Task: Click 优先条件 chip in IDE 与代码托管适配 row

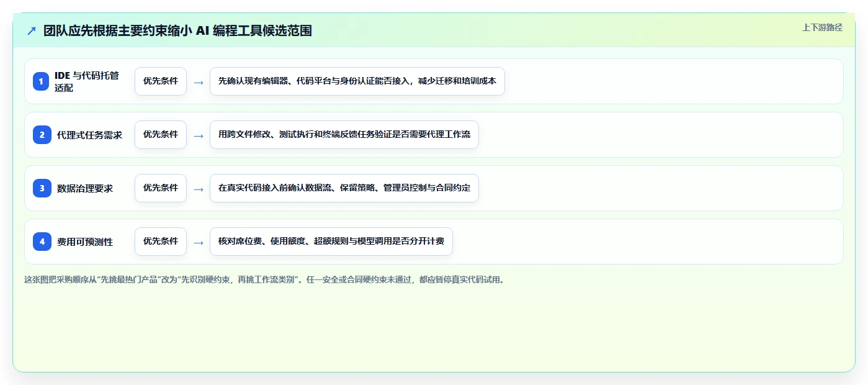Action: coord(161,81)
